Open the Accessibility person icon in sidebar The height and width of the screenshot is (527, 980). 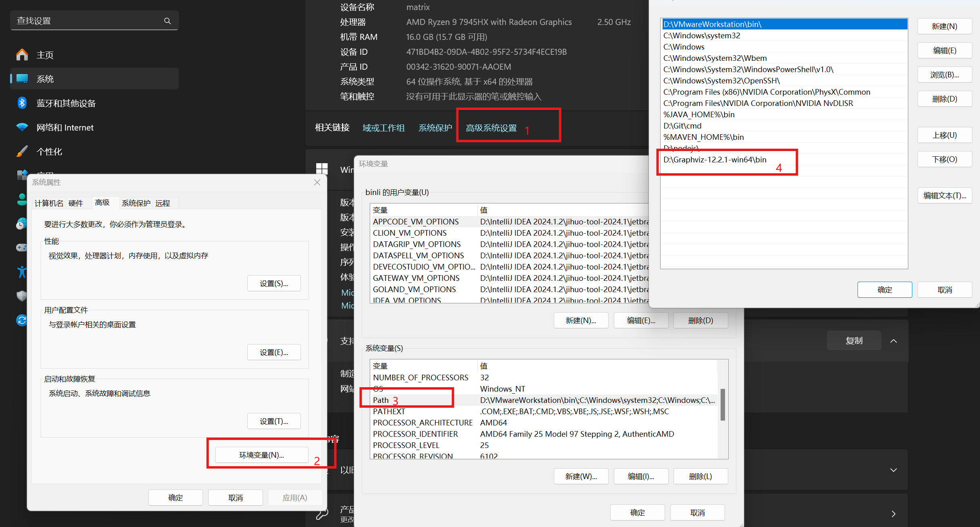pos(22,272)
